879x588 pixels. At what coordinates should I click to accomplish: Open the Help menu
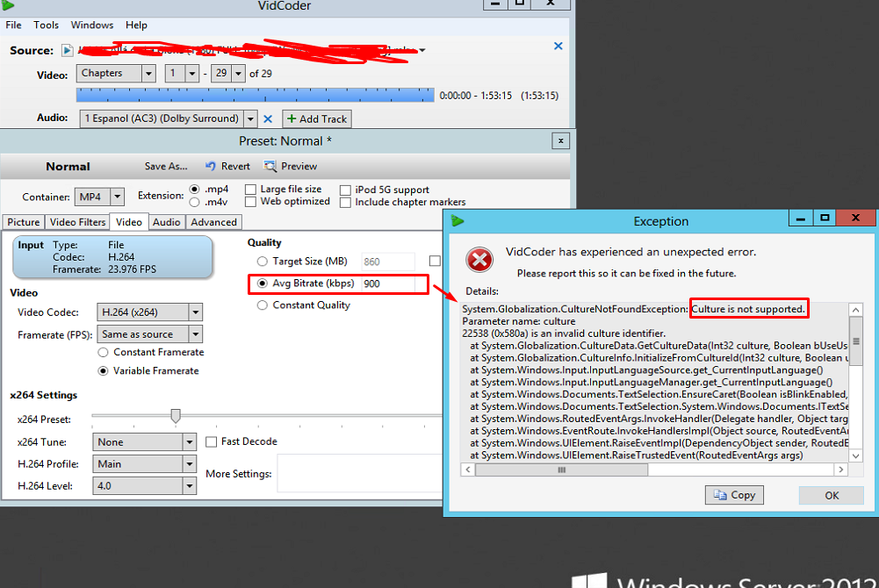[136, 25]
